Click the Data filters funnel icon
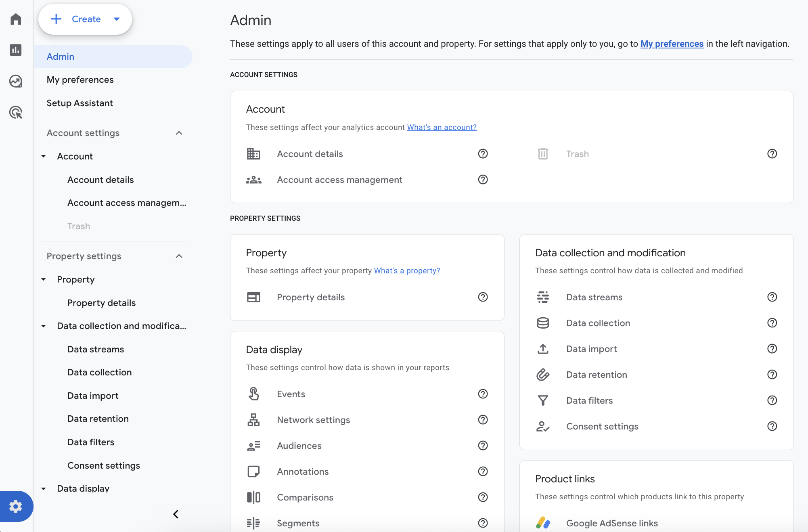 [x=543, y=400]
